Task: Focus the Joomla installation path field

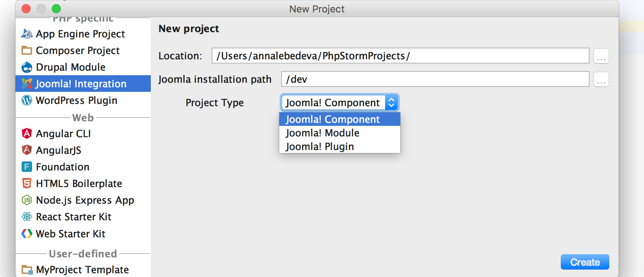Action: tap(435, 79)
